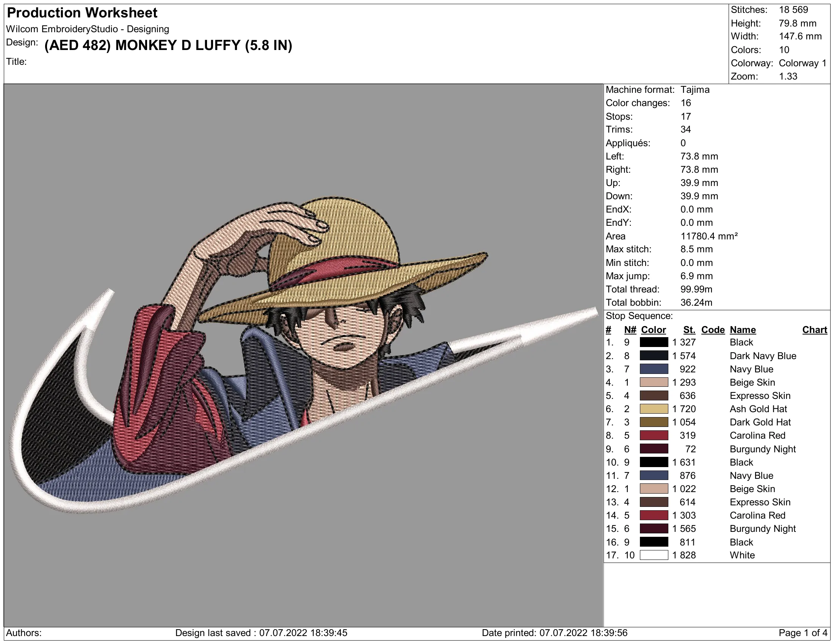Click the 'Stop Sequence:' heading

(639, 316)
